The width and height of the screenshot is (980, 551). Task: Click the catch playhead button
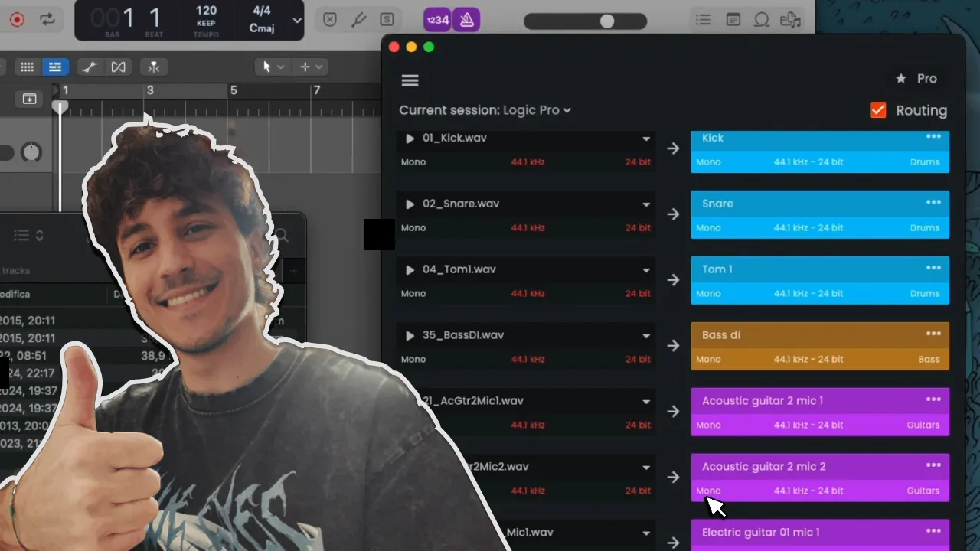click(x=154, y=67)
